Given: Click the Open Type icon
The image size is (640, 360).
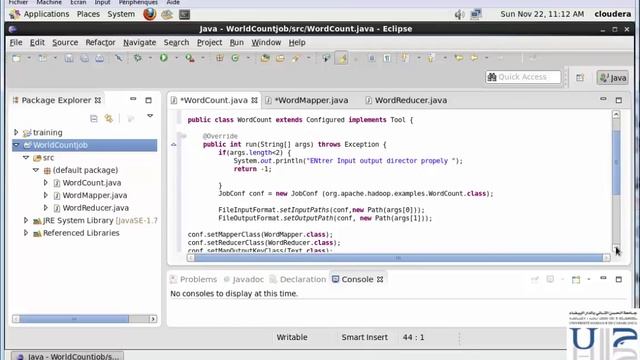Looking at the screenshot, I should pos(265,58).
